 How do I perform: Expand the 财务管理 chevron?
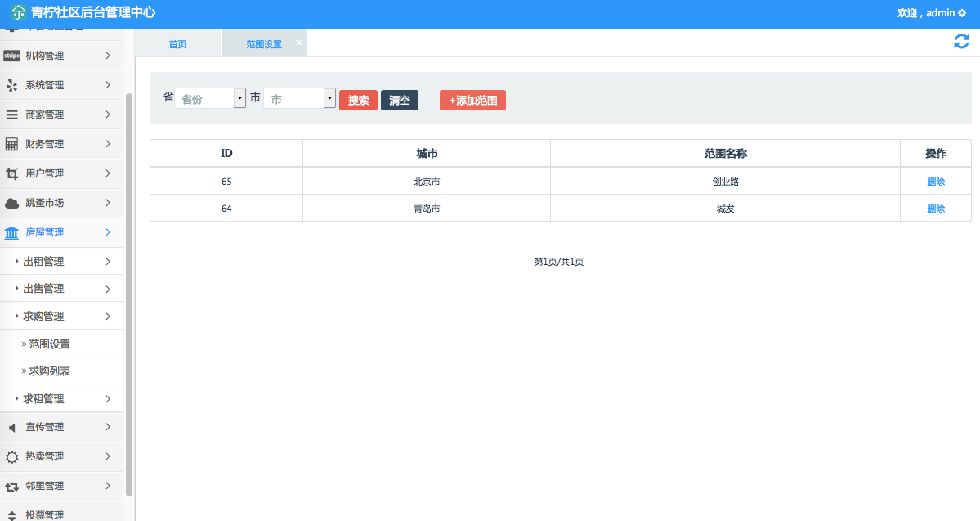pyautogui.click(x=108, y=144)
